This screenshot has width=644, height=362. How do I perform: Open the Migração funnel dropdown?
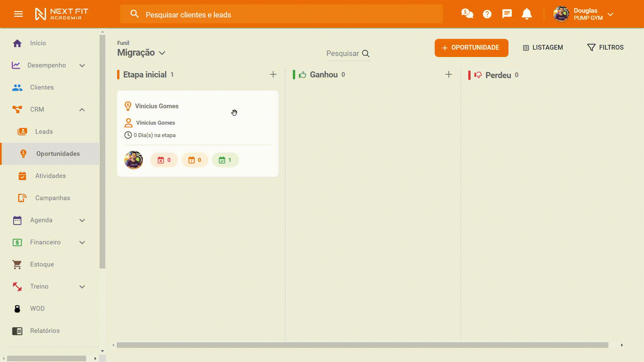142,53
